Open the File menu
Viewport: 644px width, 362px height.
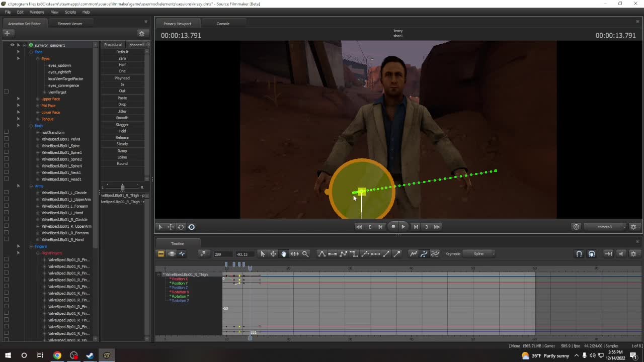point(8,12)
